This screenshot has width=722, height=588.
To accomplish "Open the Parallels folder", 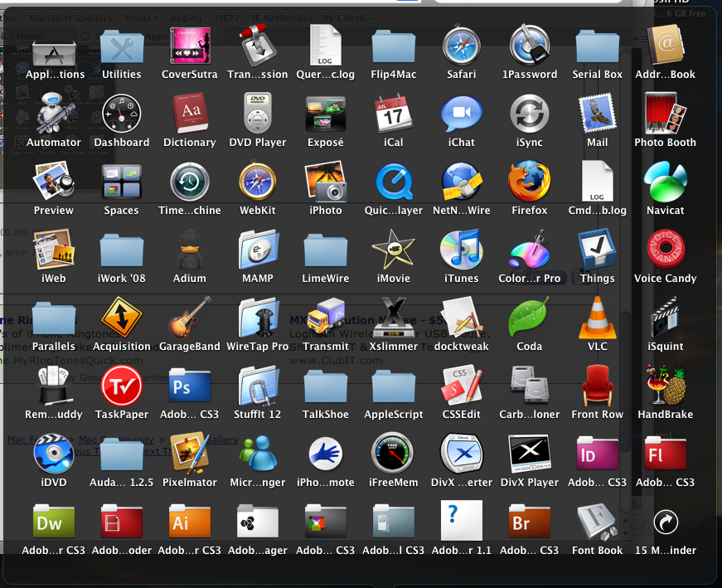I will click(x=54, y=318).
